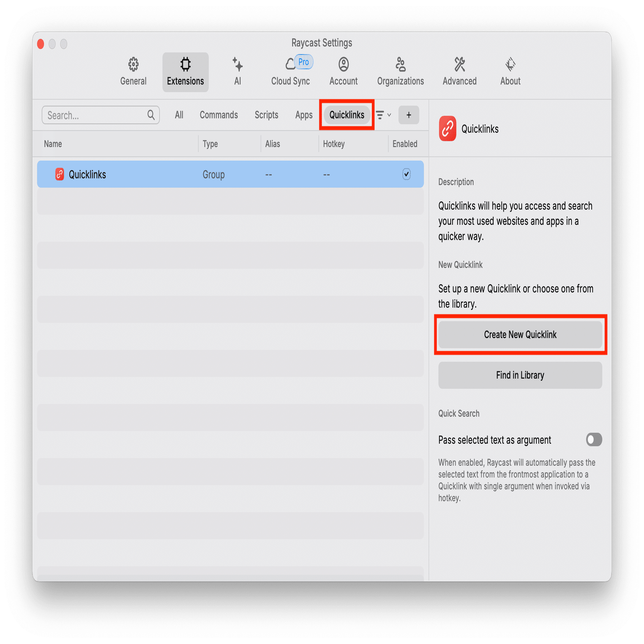Click the red Quicklinks icon in list row
This screenshot has height=644, width=644.
pos(60,174)
